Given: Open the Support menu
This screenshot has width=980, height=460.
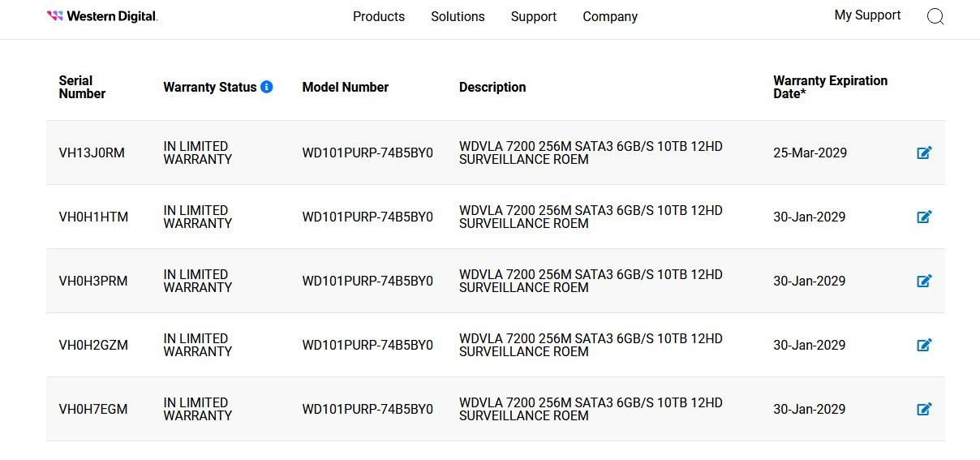Looking at the screenshot, I should click(x=534, y=16).
